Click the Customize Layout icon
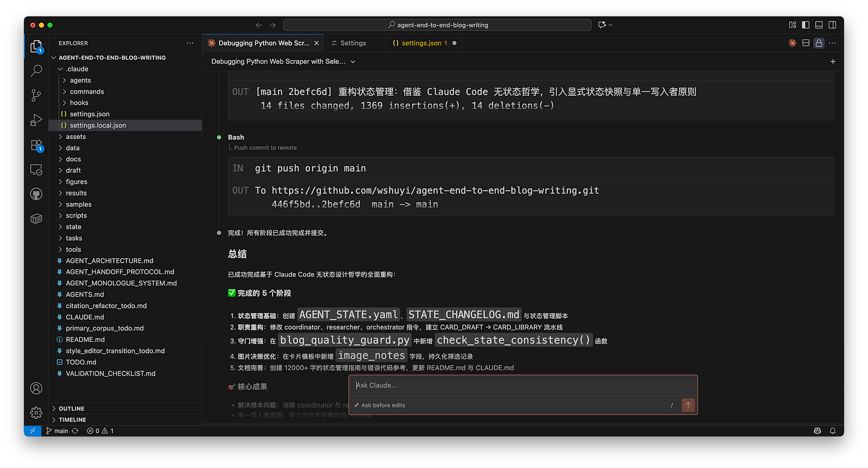 [x=792, y=25]
